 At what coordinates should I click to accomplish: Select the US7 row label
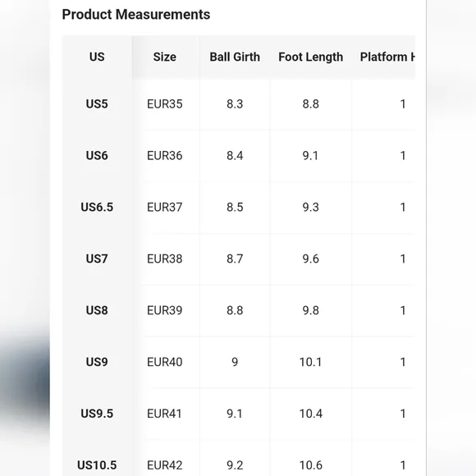pos(97,259)
